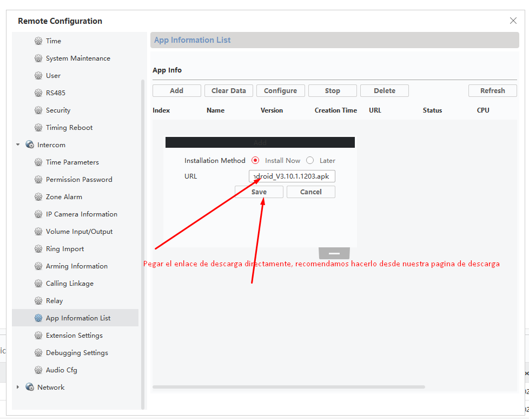
Task: Open Debugging Settings entry
Action: pyautogui.click(x=77, y=353)
